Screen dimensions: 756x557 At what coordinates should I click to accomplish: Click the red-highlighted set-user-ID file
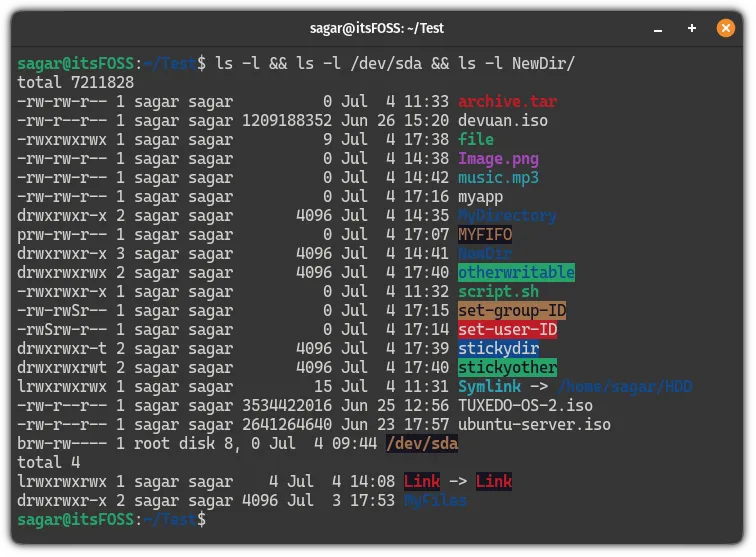[507, 329]
